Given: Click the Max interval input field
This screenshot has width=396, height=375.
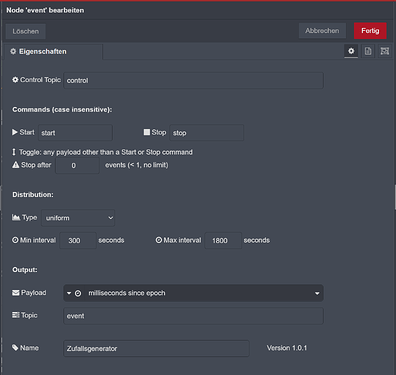Looking at the screenshot, I should (223, 240).
